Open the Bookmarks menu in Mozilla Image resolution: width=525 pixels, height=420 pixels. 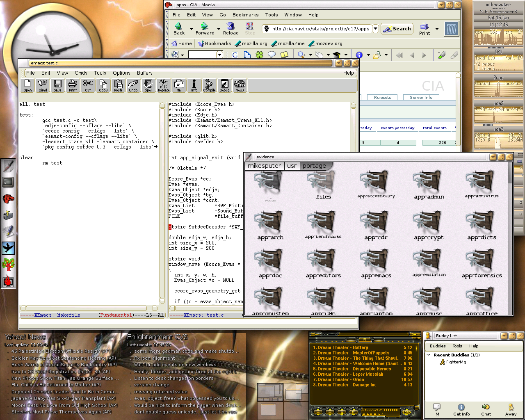[x=245, y=15]
